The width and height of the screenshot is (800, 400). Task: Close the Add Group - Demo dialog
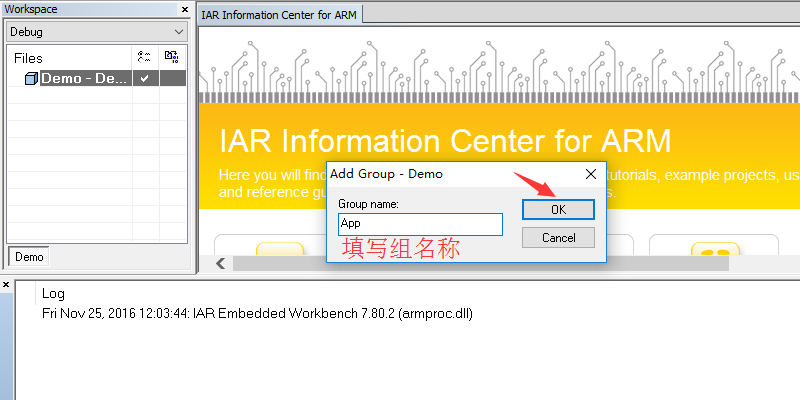tap(591, 174)
